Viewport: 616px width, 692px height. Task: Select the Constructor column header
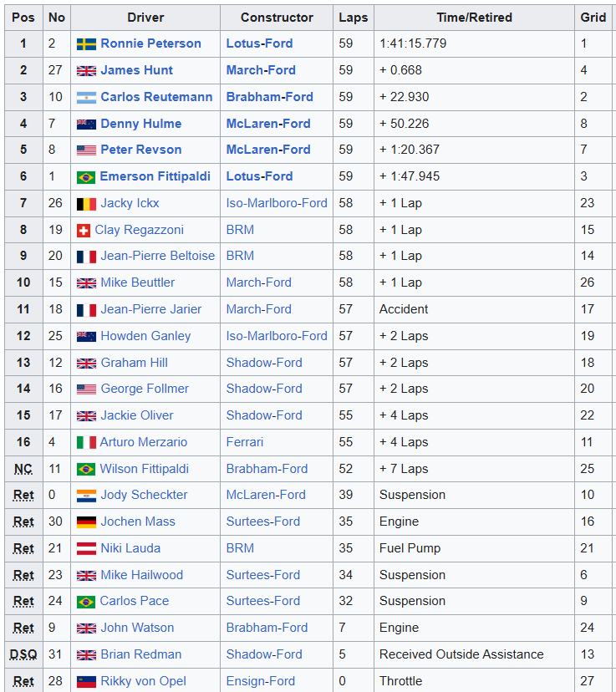(277, 18)
